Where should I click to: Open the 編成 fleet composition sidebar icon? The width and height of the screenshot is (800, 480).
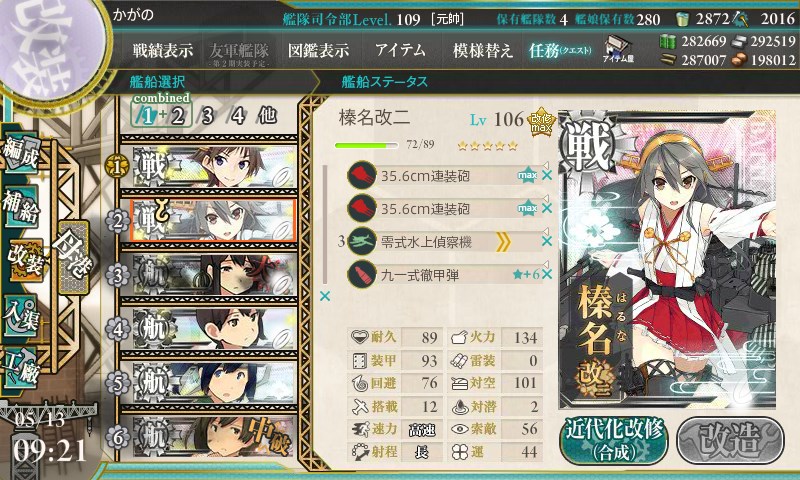coord(21,154)
